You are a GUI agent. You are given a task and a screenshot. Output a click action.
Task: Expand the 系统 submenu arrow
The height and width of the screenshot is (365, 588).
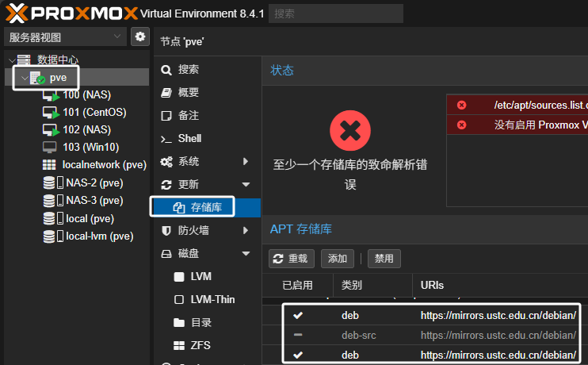[246, 161]
